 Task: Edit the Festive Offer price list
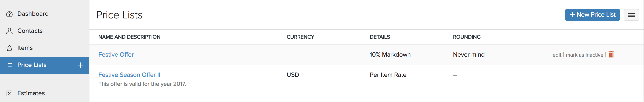click(x=557, y=55)
